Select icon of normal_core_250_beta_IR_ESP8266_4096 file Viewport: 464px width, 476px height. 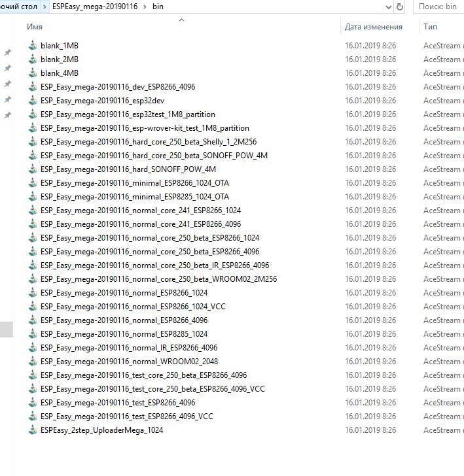pyautogui.click(x=33, y=265)
